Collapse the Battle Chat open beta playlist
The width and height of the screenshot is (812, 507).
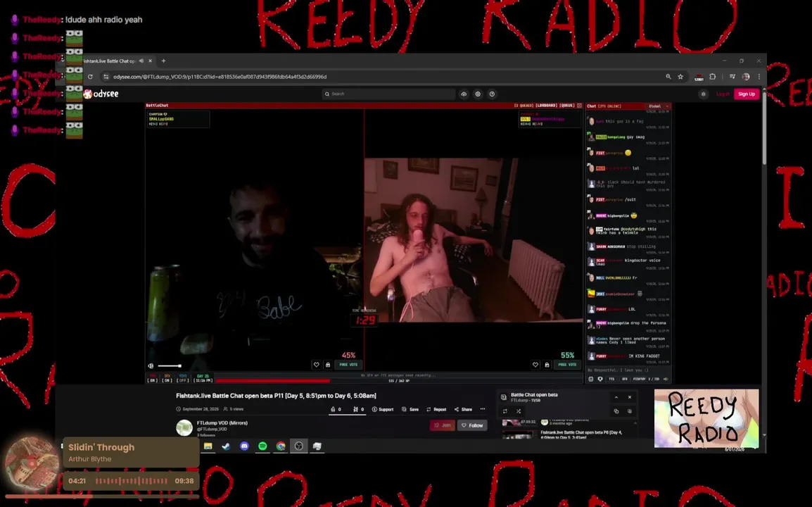[616, 397]
